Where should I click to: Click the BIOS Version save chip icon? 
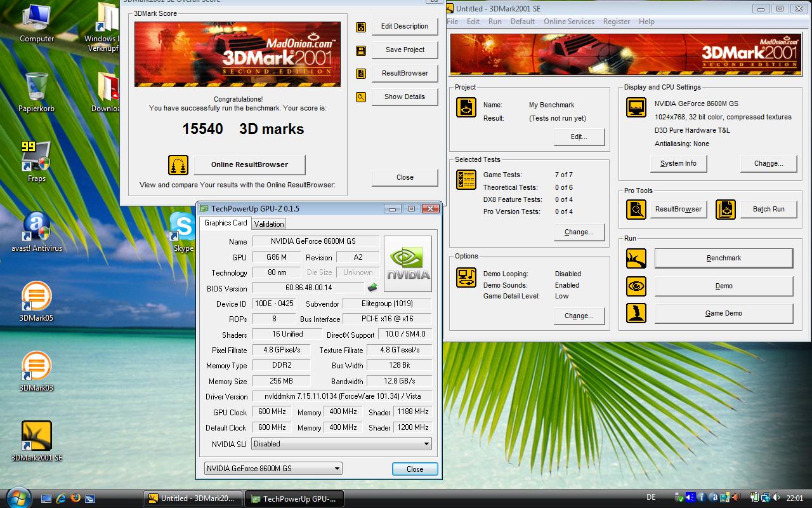click(x=372, y=288)
